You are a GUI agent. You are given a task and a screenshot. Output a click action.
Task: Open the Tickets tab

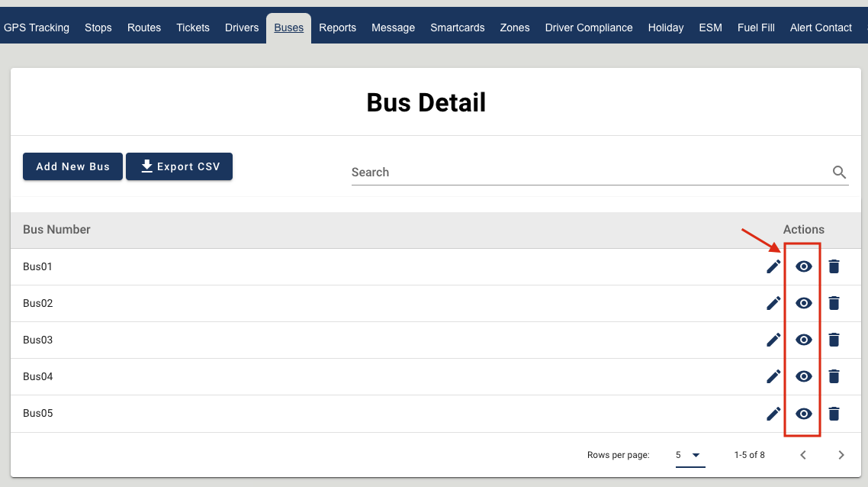(193, 27)
